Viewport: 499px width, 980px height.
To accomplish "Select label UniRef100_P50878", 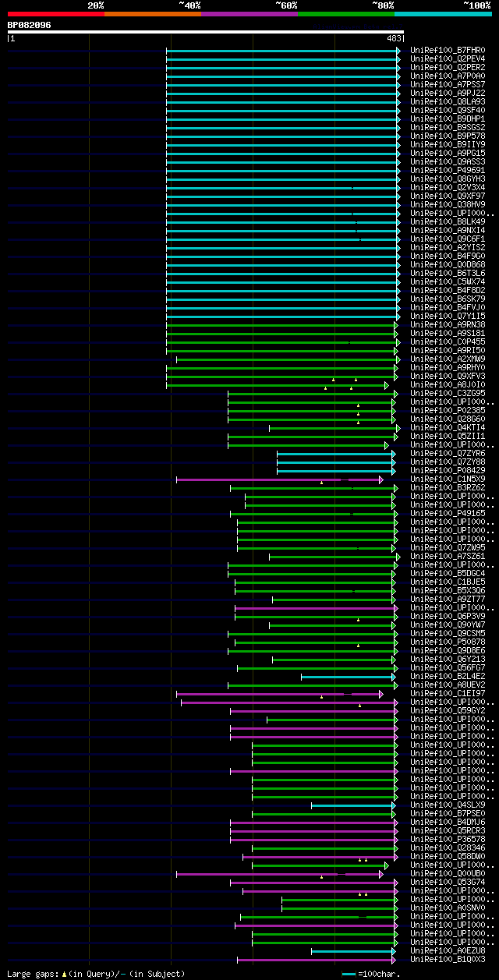I will [x=448, y=642].
